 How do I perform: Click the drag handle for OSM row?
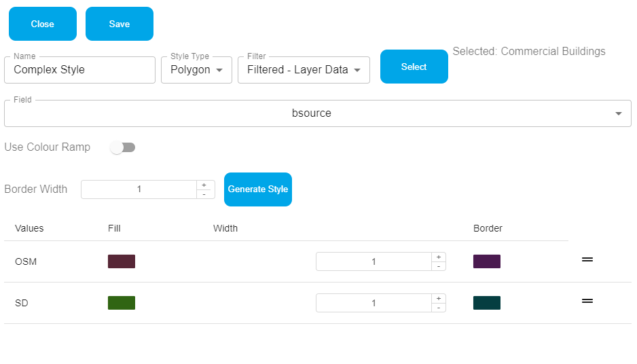pyautogui.click(x=587, y=260)
